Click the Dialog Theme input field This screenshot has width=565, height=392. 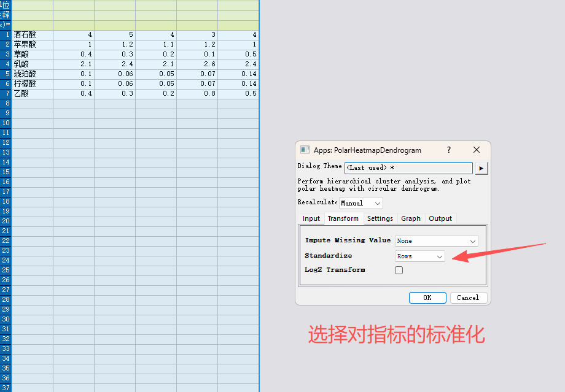(408, 168)
